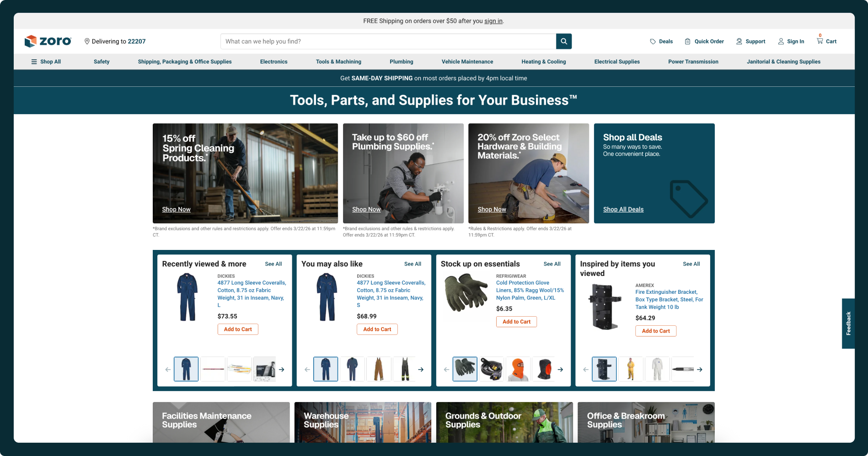Open Support headset icon
Viewport: 868px width, 456px height.
click(x=739, y=42)
